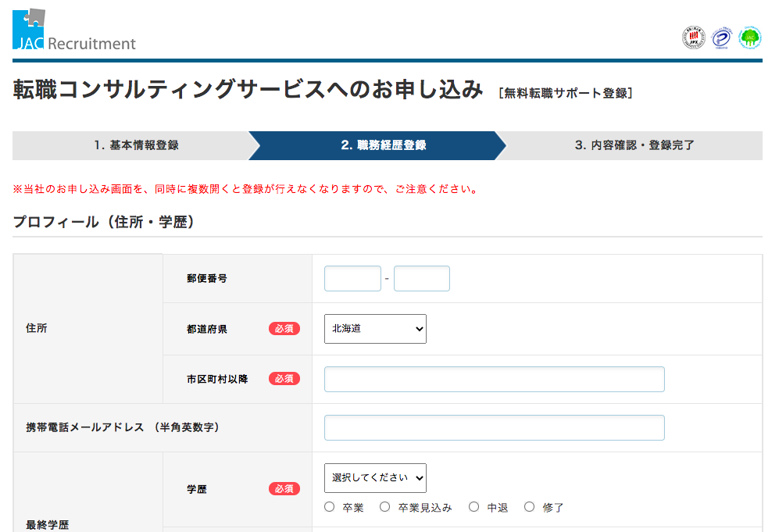Image resolution: width=779 pixels, height=532 pixels.
Task: Click the 転職コンサルティングサービスへのお申し込み title
Action: click(248, 89)
